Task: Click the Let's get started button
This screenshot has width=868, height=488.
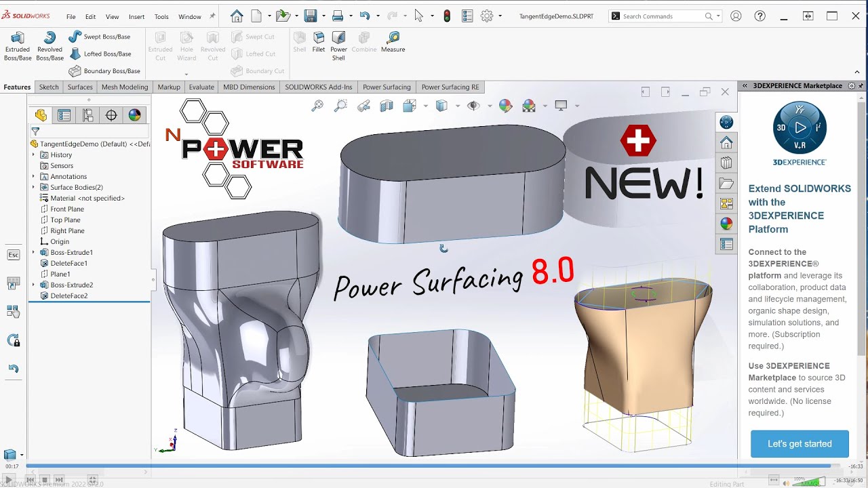Action: (x=800, y=444)
